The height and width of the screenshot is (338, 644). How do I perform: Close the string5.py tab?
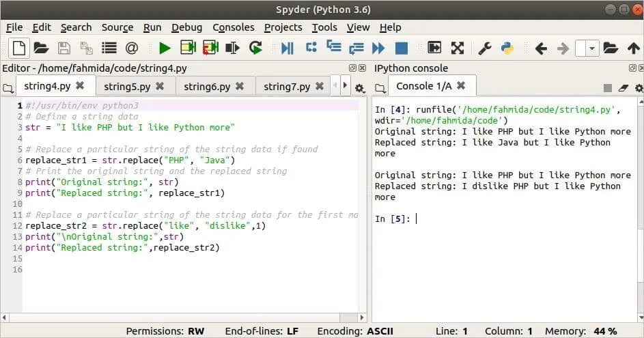160,86
